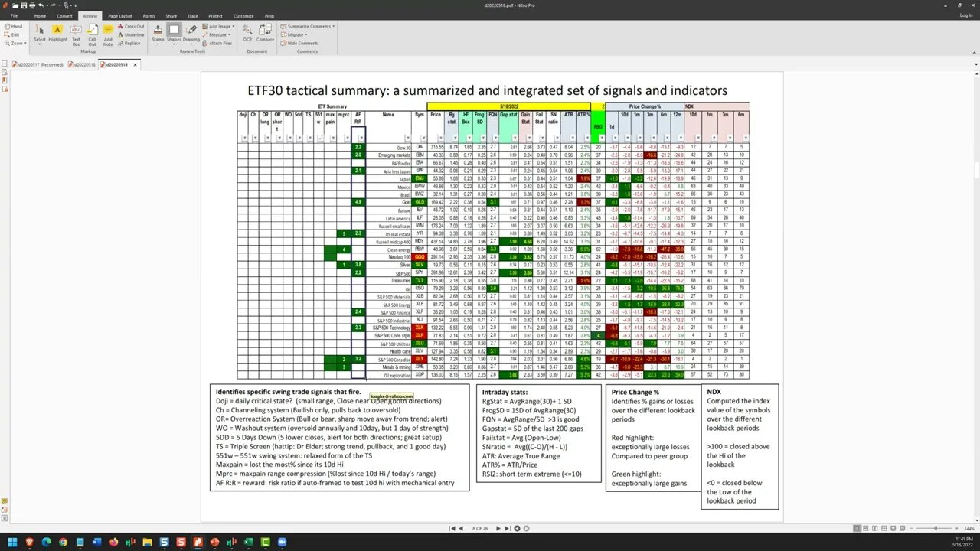
Task: Select the Hand tool
Action: pyautogui.click(x=12, y=26)
